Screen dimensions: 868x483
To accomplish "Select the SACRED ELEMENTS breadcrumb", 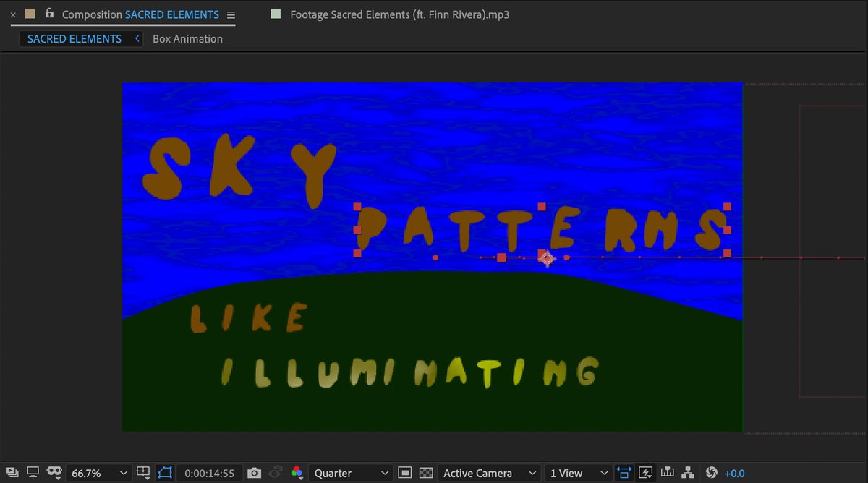I will 75,39.
